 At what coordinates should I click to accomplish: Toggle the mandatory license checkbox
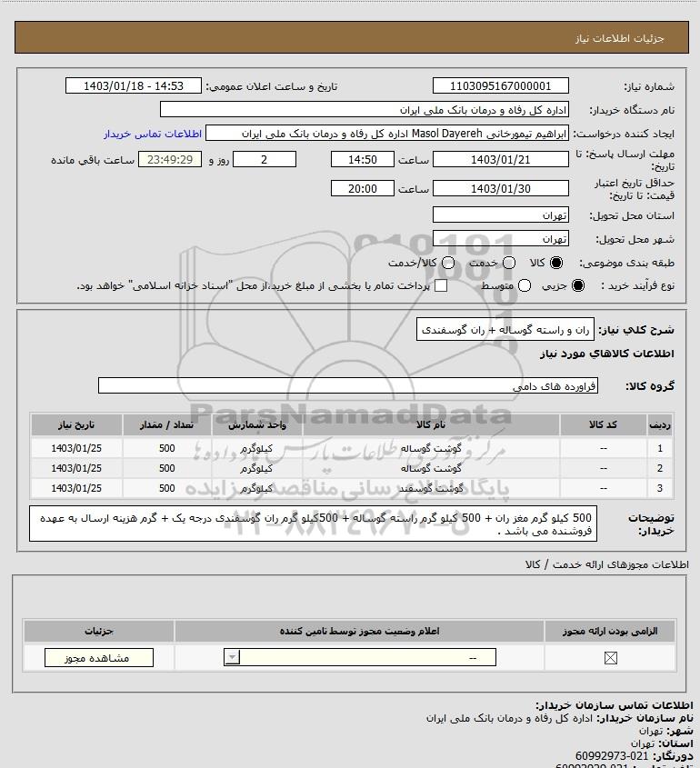(x=610, y=658)
